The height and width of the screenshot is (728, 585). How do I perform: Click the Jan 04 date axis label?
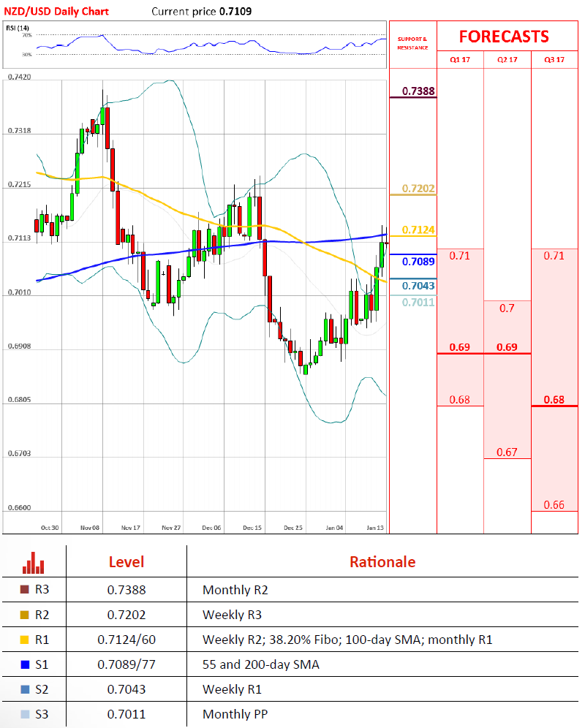coord(335,528)
